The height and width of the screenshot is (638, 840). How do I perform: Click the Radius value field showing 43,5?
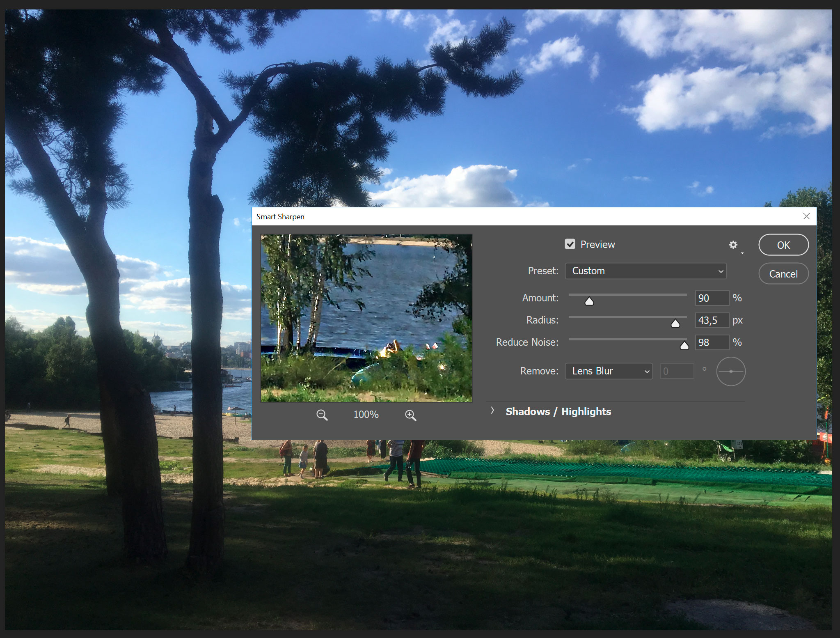coord(712,320)
